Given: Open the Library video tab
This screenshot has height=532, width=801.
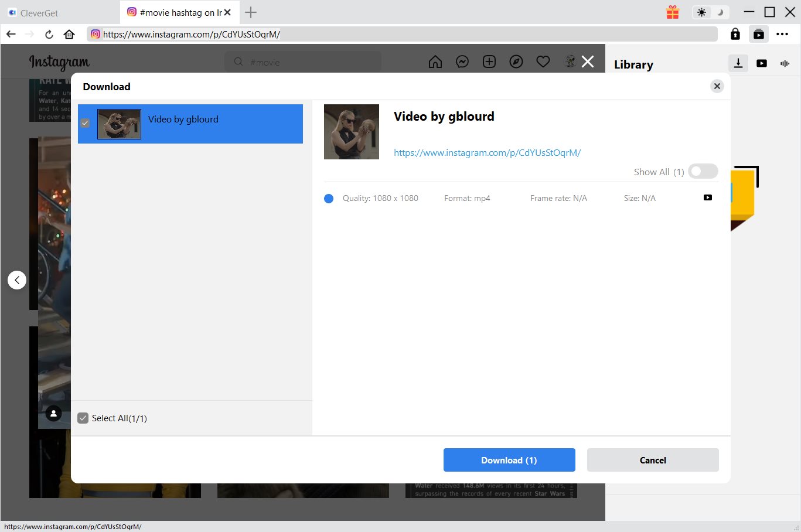Looking at the screenshot, I should point(761,63).
